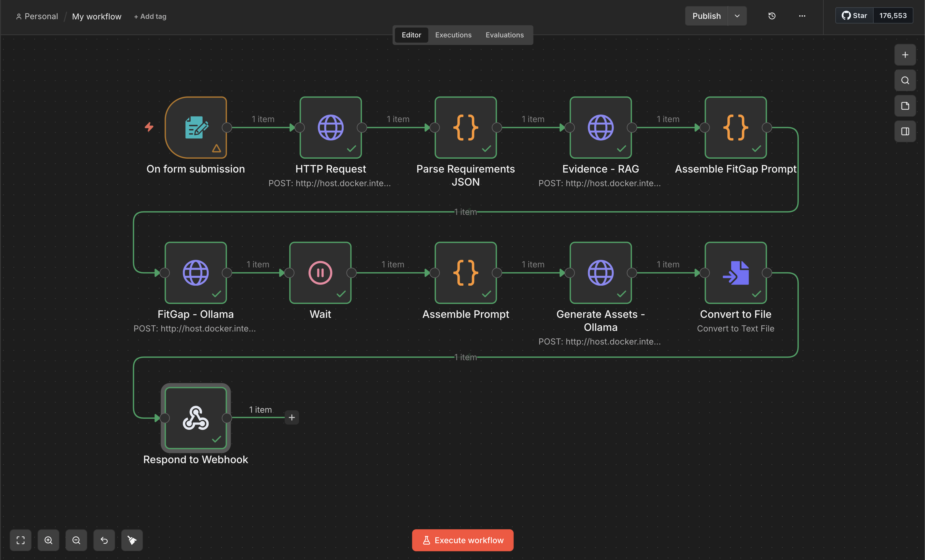Select the Wait node pause icon
Screen dimensions: 925x560
(320, 273)
